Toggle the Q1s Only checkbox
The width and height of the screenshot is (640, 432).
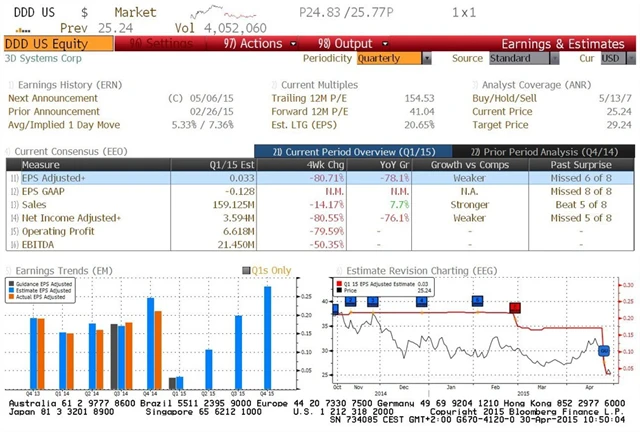247,271
